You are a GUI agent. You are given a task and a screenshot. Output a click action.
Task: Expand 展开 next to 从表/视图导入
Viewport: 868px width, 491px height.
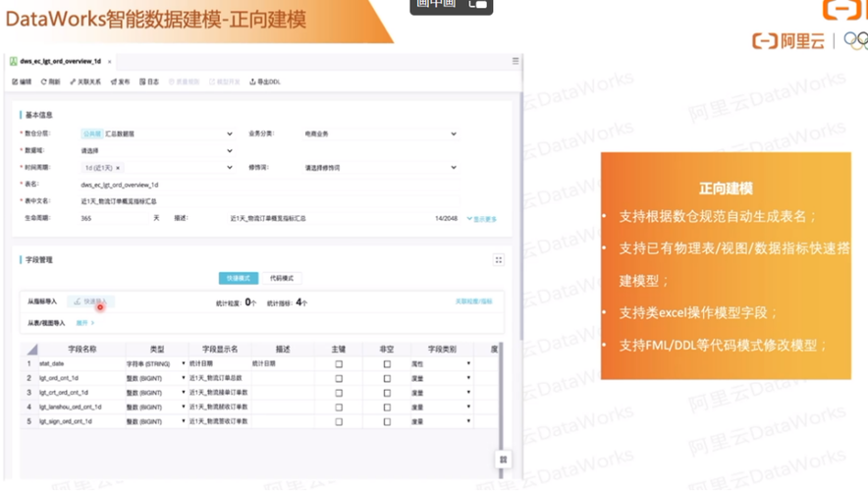tap(84, 323)
